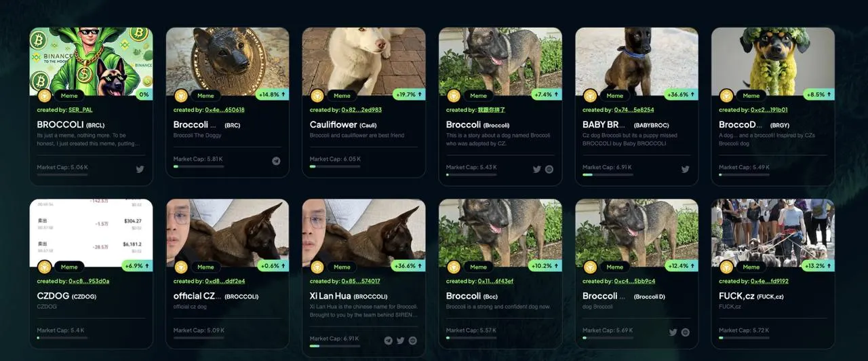Open creator link 我跟你拼了

click(x=492, y=110)
